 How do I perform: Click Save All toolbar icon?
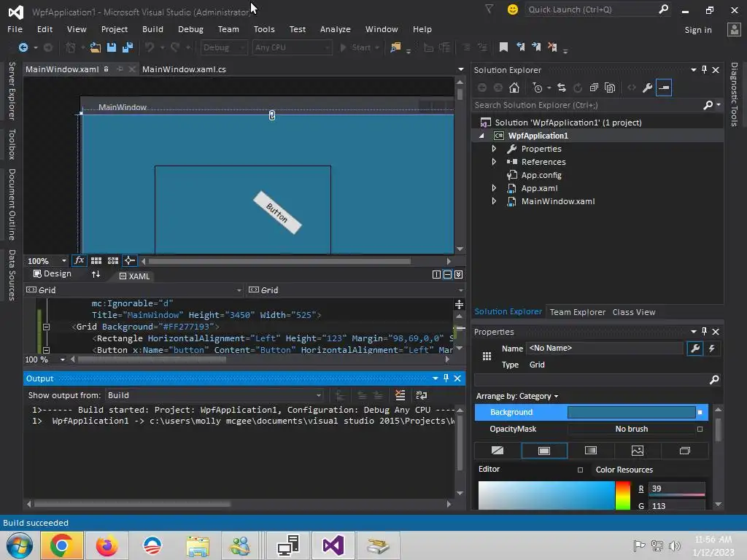tap(128, 47)
